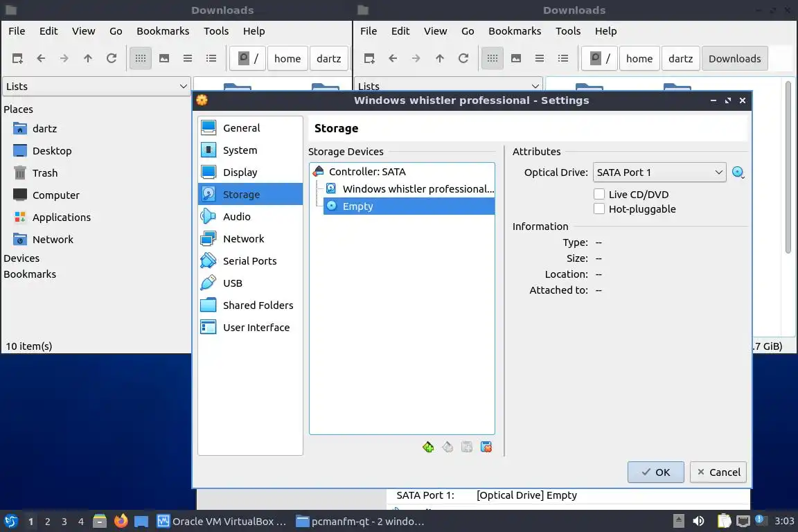
Task: Click the add attachment icon below the storage tree
Action: (x=467, y=447)
